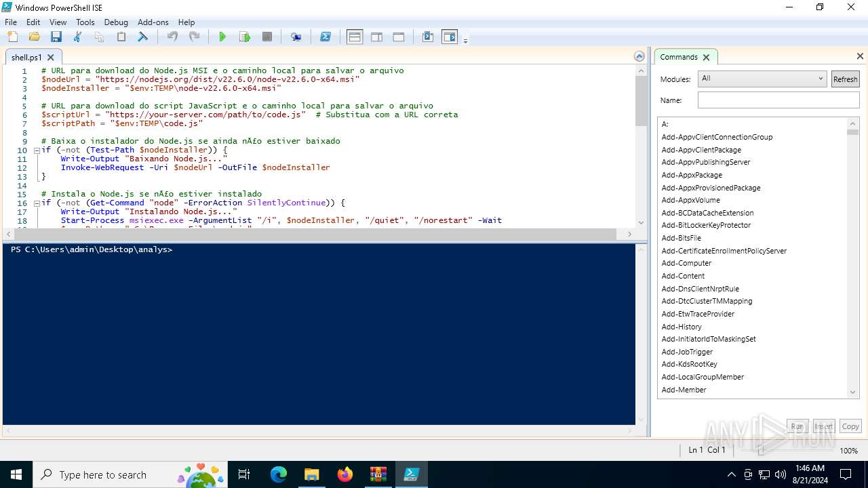868x488 pixels.
Task: Open the Help menu
Action: [186, 22]
